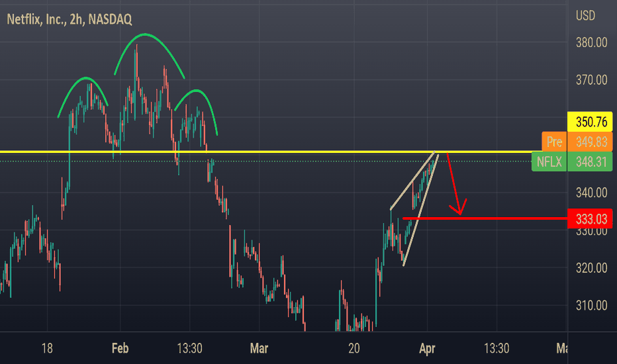
Task: Click the 380.00 price axis value
Action: click(591, 42)
